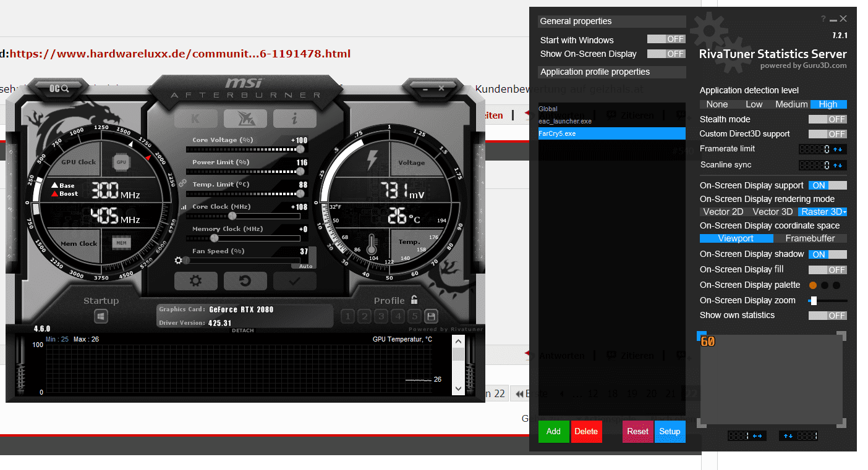This screenshot has width=868, height=470.
Task: Toggle Show On-Screen Display switch
Action: click(666, 54)
